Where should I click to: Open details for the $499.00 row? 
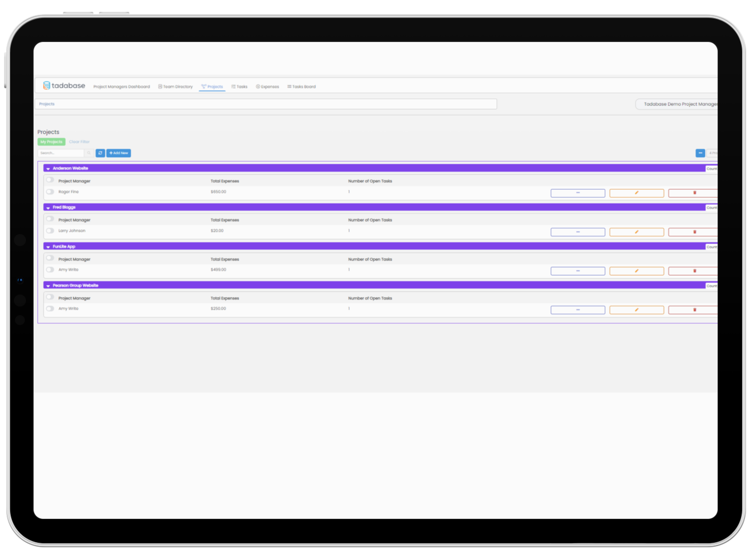click(578, 271)
